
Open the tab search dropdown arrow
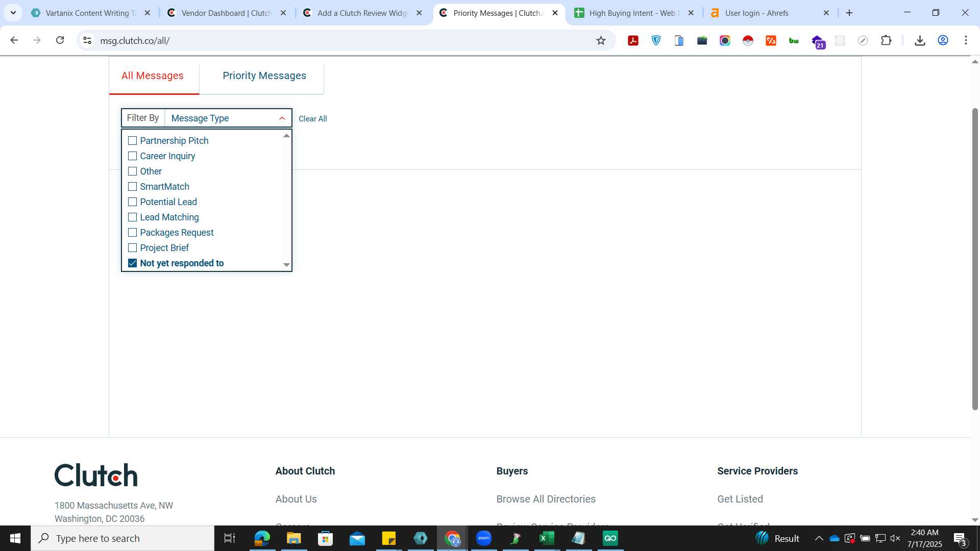[13, 13]
